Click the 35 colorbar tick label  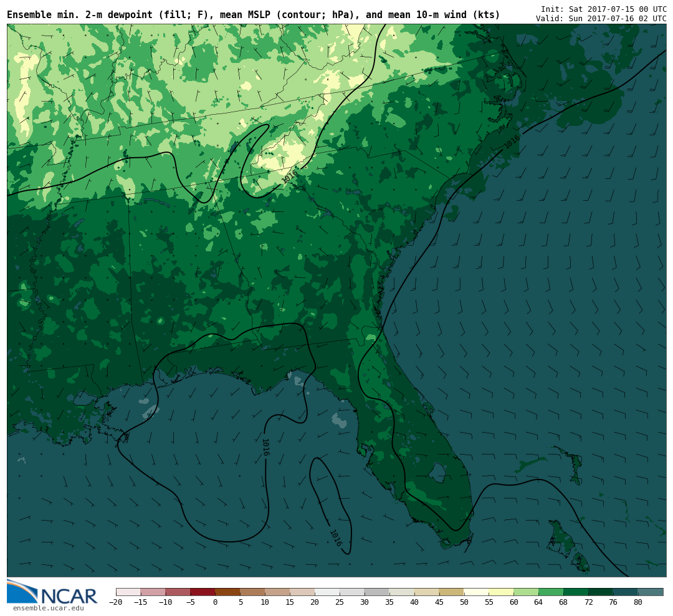389,602
